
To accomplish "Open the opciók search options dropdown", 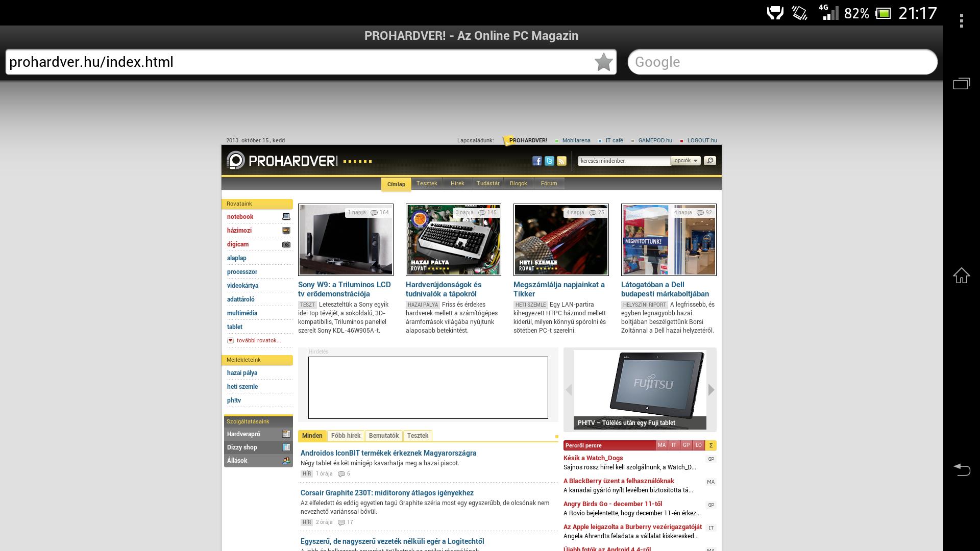I will pyautogui.click(x=685, y=161).
